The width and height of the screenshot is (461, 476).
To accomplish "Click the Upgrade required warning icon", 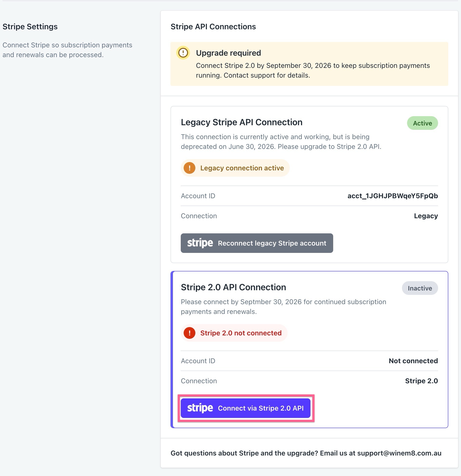I will pos(183,53).
